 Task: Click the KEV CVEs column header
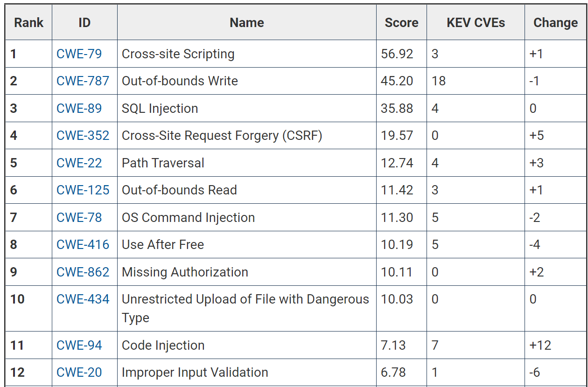coord(476,23)
